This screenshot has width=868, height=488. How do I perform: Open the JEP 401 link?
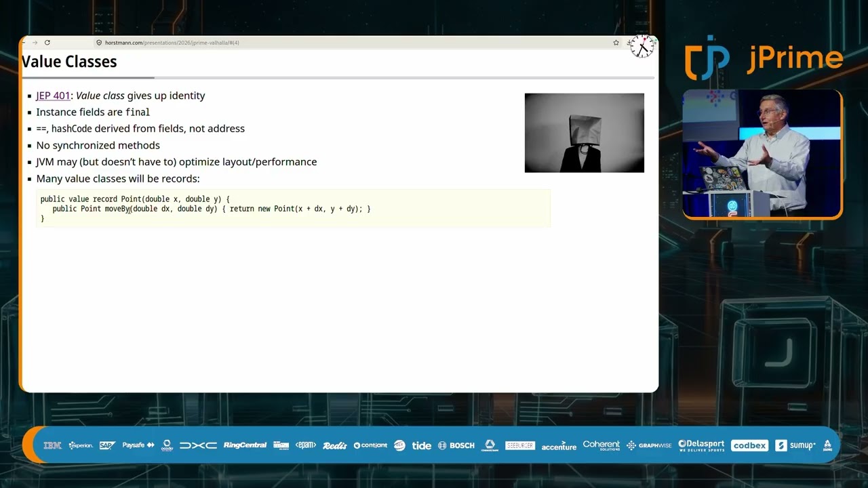tap(53, 96)
